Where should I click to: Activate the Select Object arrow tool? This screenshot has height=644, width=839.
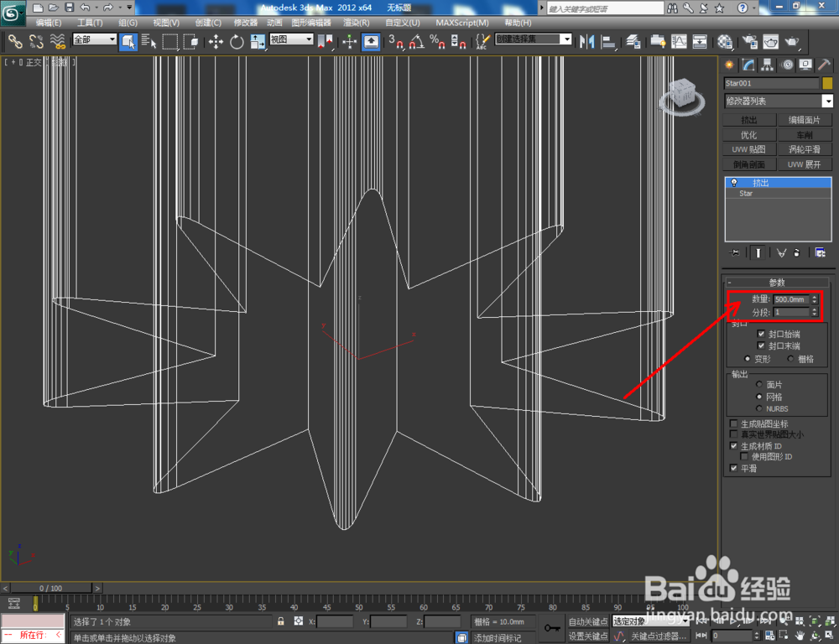[x=128, y=41]
